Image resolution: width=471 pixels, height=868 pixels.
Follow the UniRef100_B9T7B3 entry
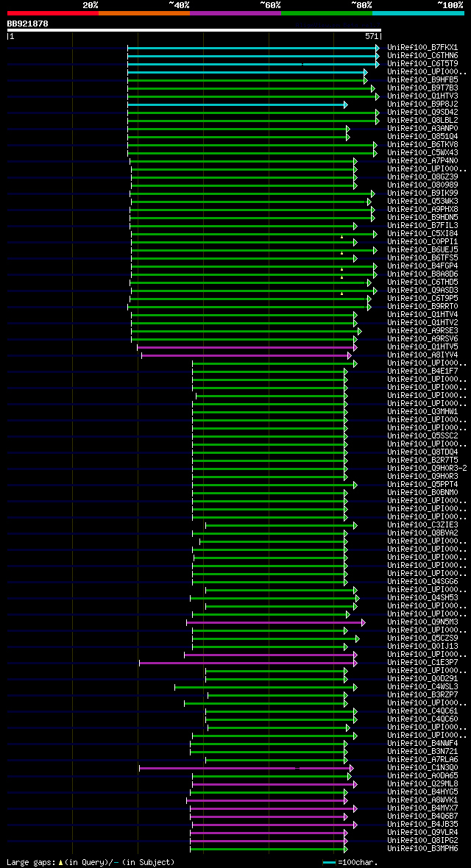pyautogui.click(x=422, y=88)
